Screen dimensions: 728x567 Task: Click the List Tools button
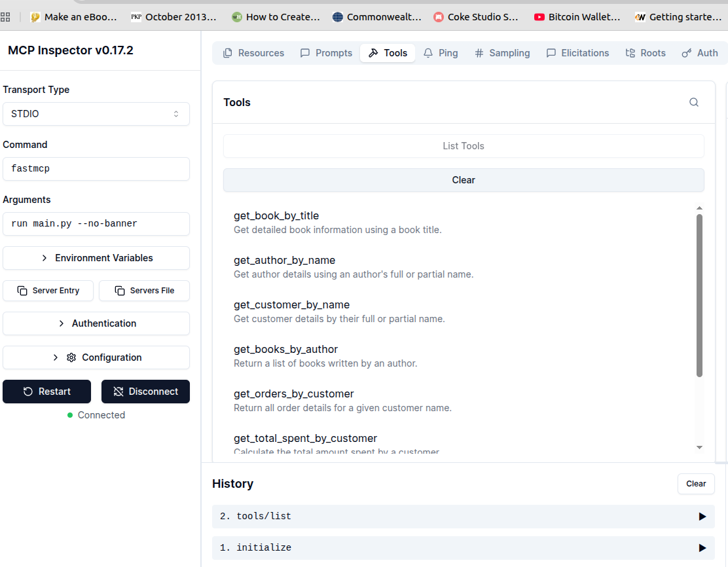click(464, 145)
